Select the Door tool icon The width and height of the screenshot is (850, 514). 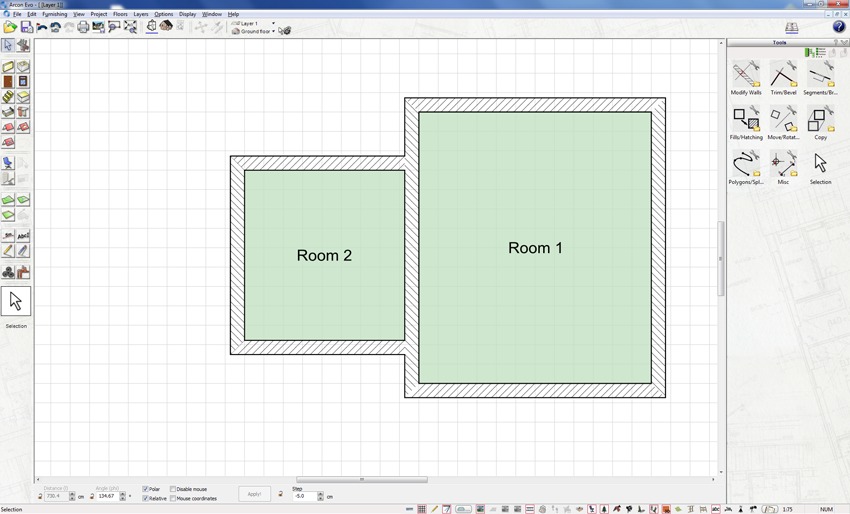(8, 82)
